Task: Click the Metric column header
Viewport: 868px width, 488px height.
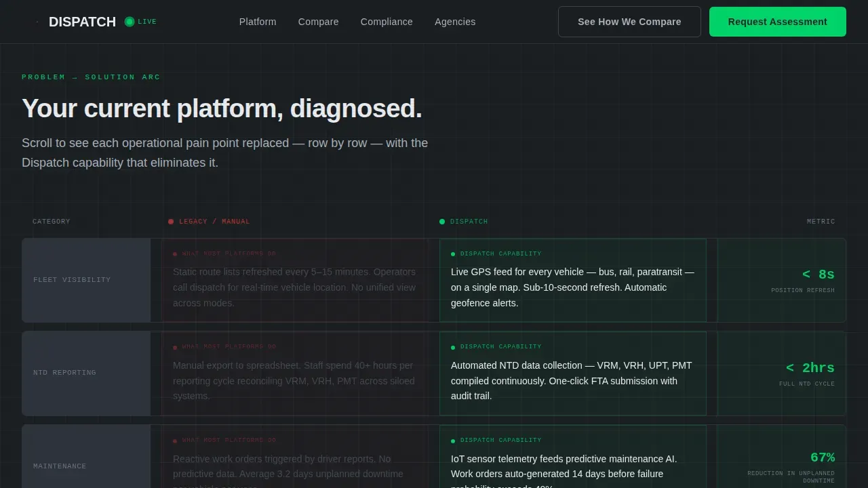Action: [x=821, y=222]
